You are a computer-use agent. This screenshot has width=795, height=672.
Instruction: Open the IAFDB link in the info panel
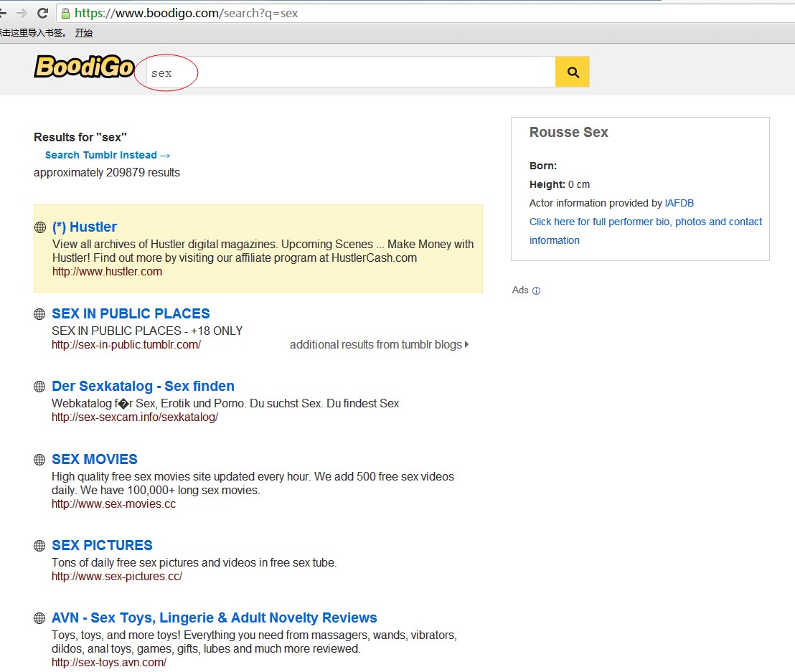[679, 203]
